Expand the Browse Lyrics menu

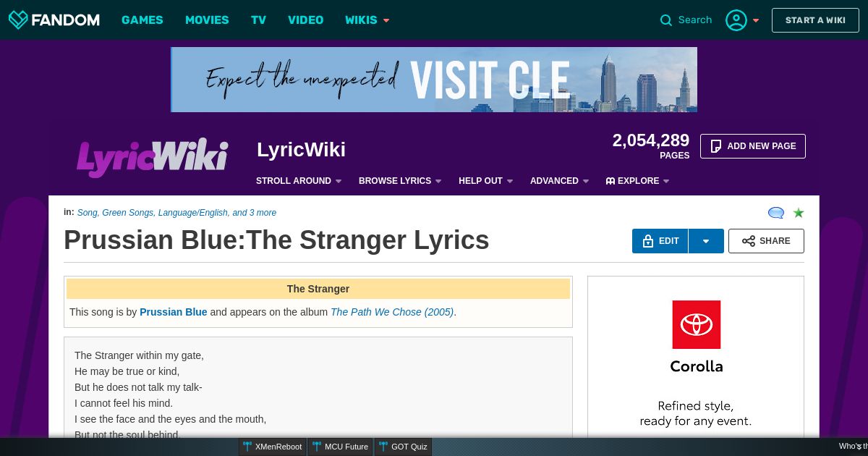(400, 181)
